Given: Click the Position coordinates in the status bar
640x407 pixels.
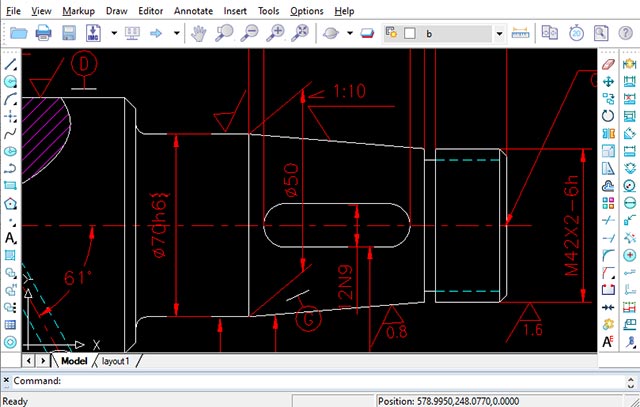Looking at the screenshot, I should pyautogui.click(x=449, y=401).
